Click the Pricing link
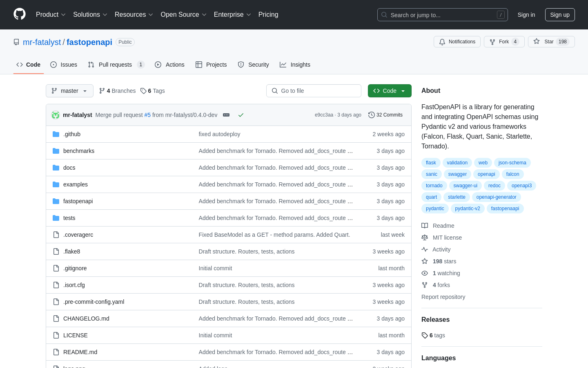 coord(268,14)
